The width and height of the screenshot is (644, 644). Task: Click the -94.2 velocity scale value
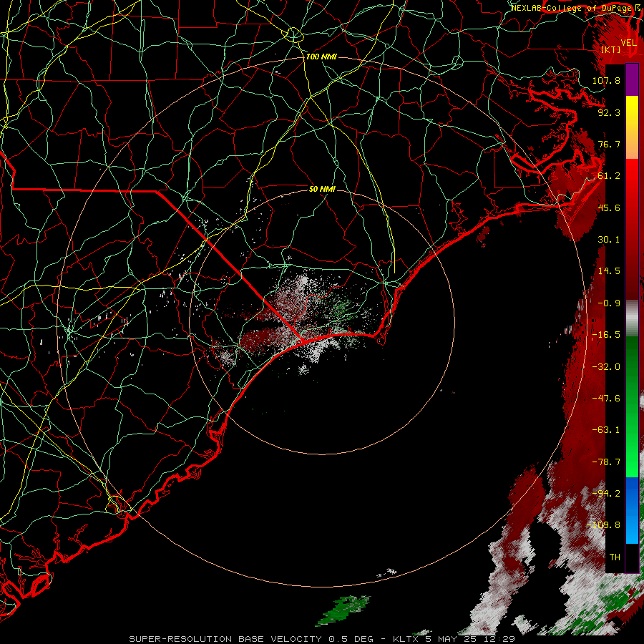(606, 494)
